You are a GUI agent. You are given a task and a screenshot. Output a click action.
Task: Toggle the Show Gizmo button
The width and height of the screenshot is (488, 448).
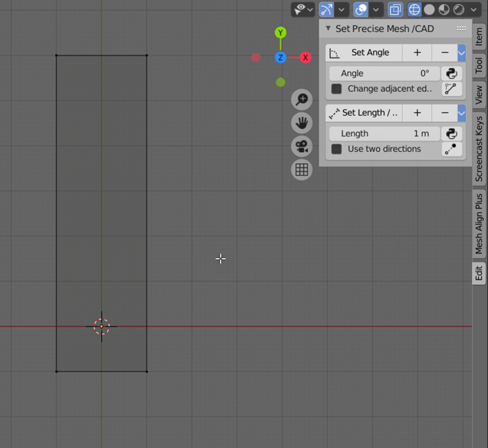tap(326, 10)
